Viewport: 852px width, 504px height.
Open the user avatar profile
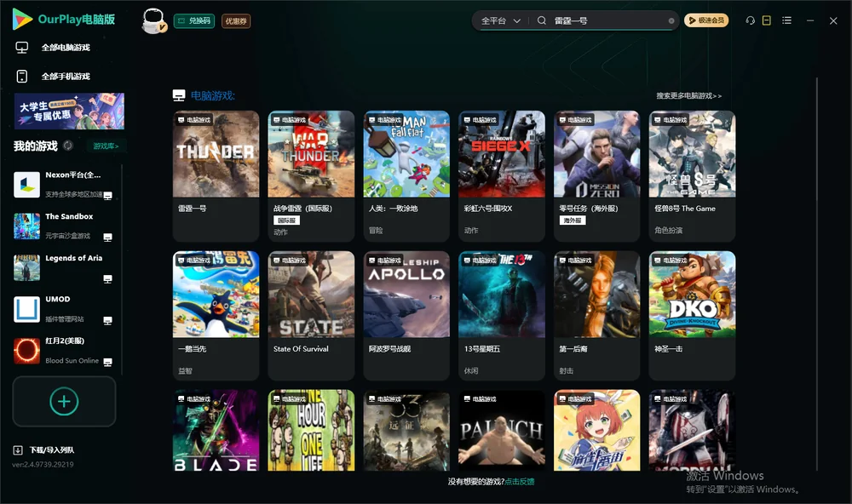point(153,20)
